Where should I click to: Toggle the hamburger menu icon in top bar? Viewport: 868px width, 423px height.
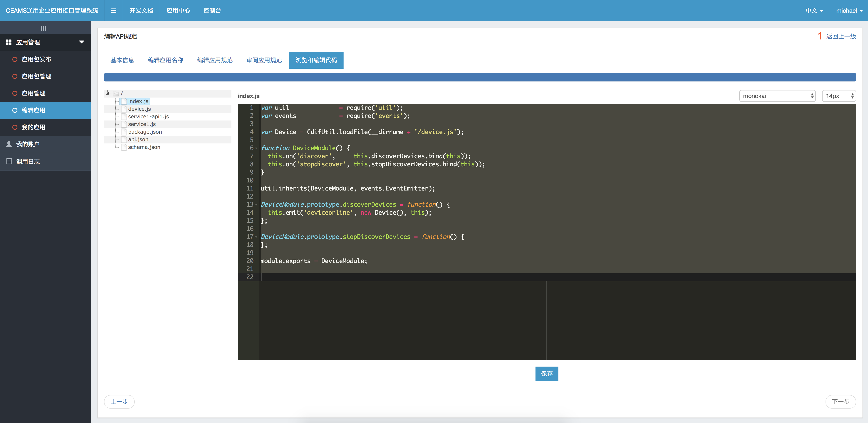click(x=114, y=10)
